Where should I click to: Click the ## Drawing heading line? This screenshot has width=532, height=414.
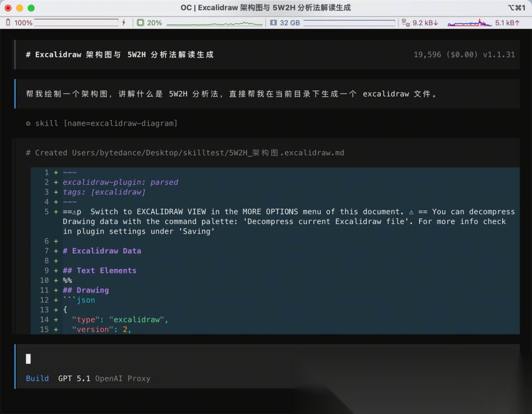[86, 290]
